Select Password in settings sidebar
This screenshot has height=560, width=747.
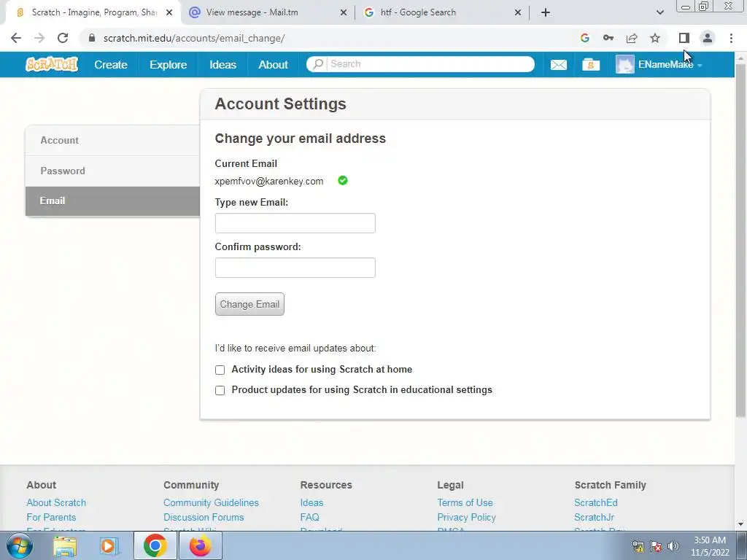point(112,171)
